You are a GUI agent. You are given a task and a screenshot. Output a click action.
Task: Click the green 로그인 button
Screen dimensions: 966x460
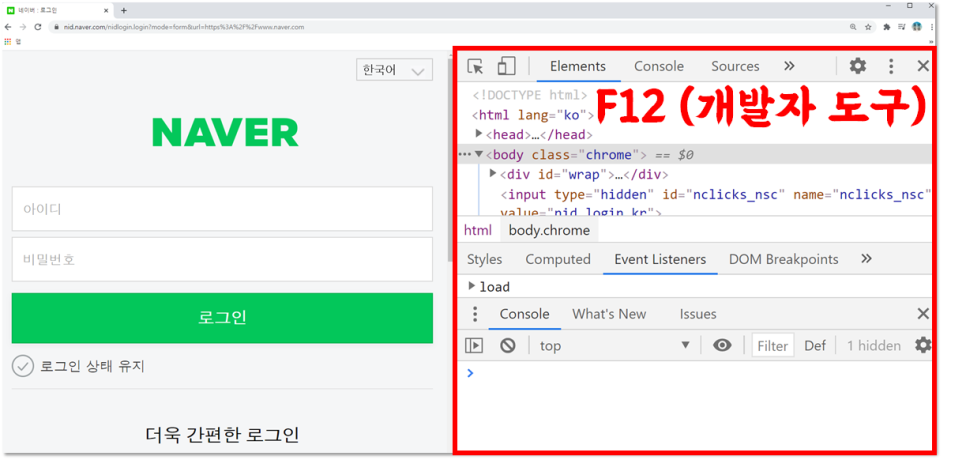click(222, 318)
